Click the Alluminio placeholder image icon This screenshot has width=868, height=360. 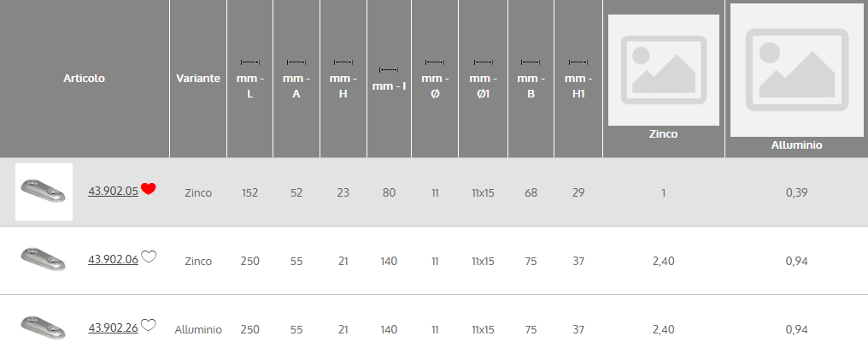pos(796,70)
